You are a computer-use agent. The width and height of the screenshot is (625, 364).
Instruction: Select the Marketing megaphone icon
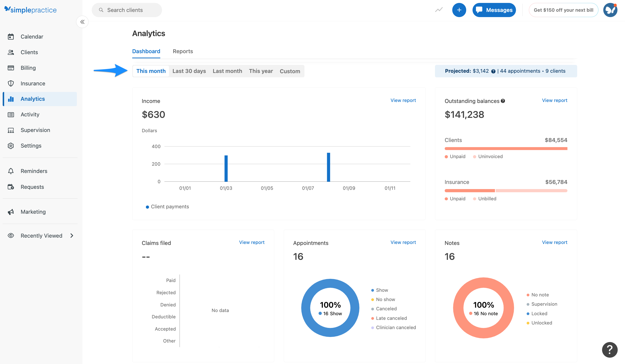(11, 212)
